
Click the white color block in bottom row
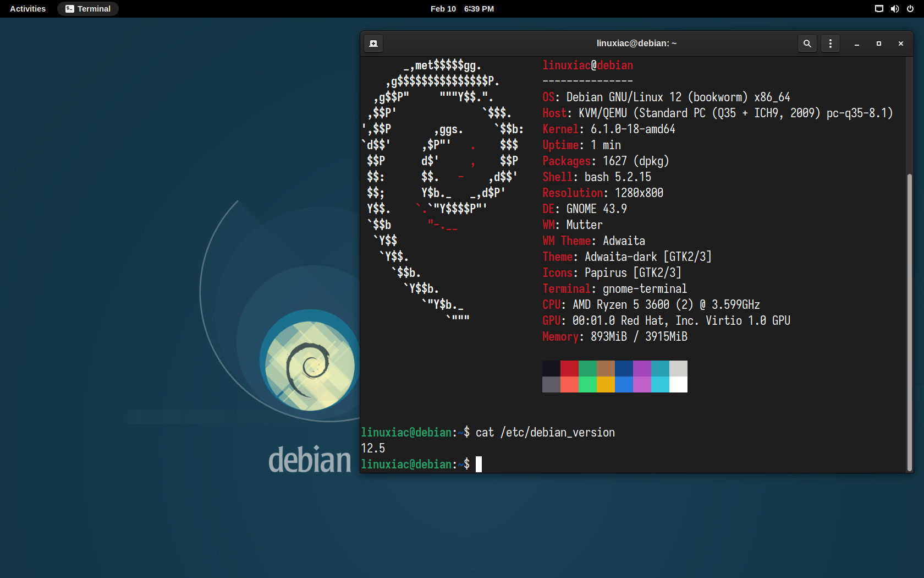(678, 385)
